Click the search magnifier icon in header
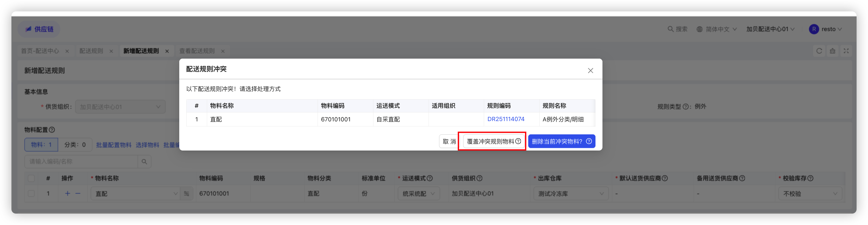Viewport: 868px width, 225px height. [671, 29]
